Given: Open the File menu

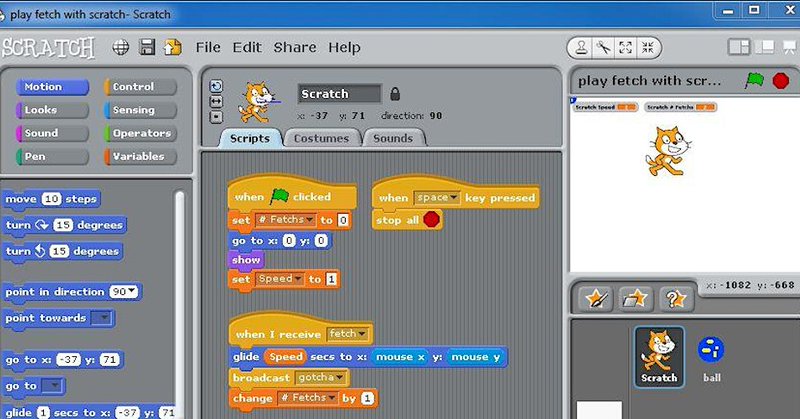Looking at the screenshot, I should pos(208,47).
